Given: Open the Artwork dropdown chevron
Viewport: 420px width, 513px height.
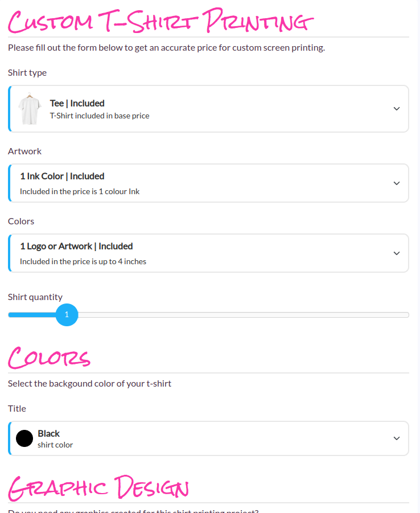Looking at the screenshot, I should (397, 183).
